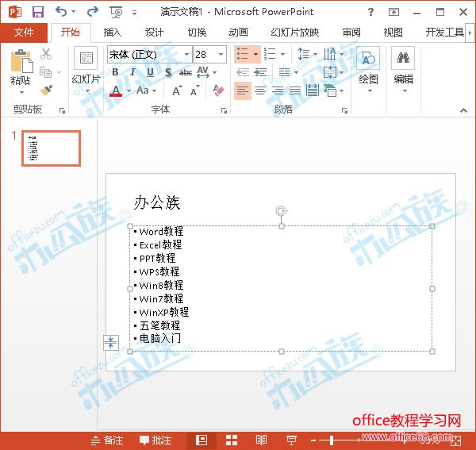This screenshot has height=450, width=476.
Task: Increase the list indent level
Action: (260, 72)
